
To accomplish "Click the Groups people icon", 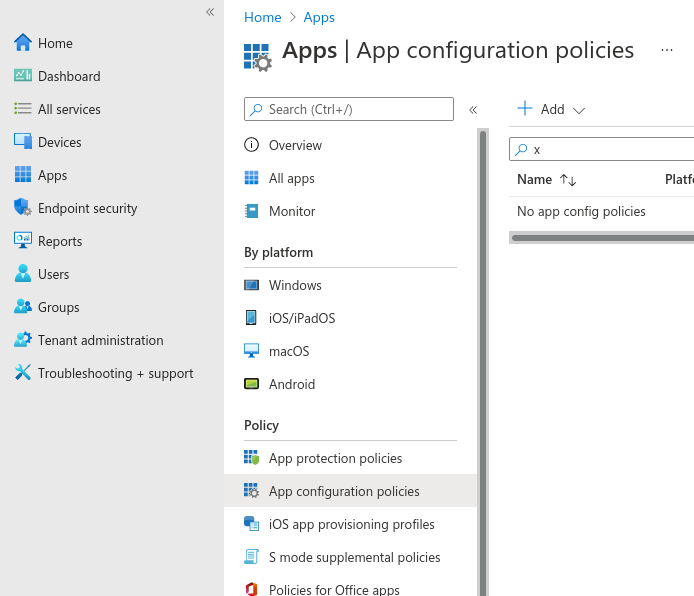I will pyautogui.click(x=23, y=307).
